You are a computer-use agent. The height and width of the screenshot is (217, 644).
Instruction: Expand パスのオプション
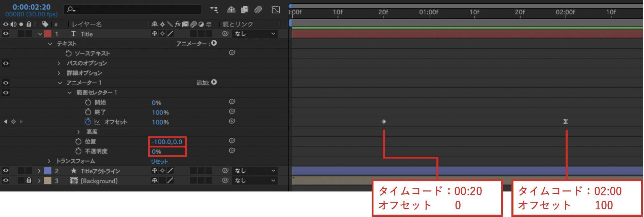point(59,63)
